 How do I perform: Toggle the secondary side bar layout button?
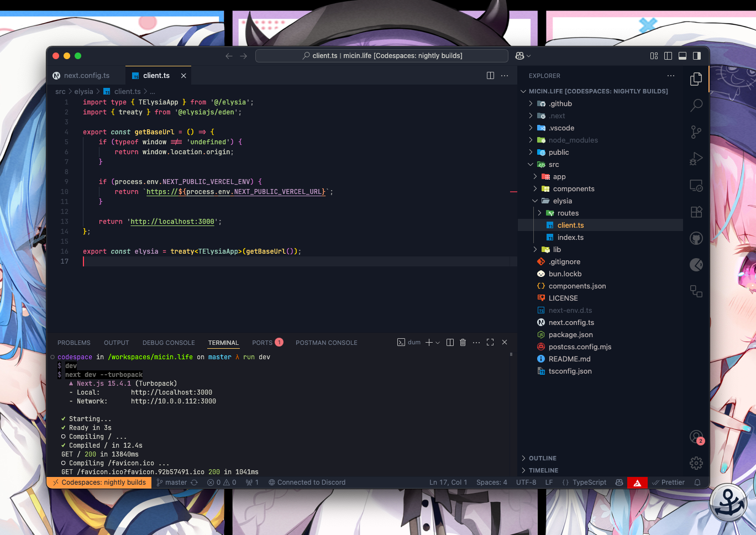[697, 56]
